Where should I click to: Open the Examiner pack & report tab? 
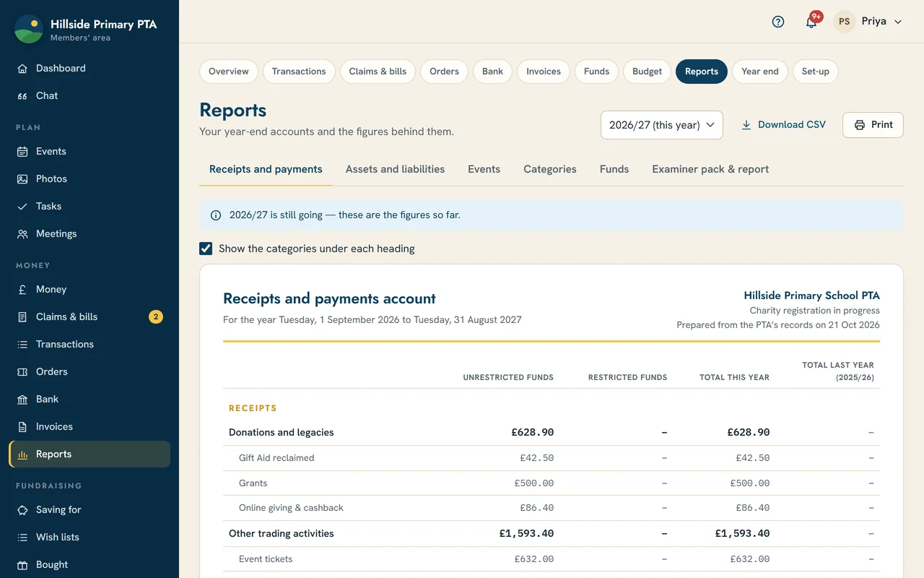pyautogui.click(x=710, y=169)
